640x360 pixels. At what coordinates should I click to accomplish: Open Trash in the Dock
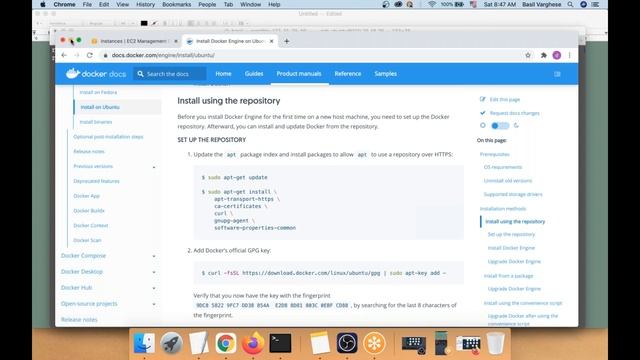coord(495,343)
